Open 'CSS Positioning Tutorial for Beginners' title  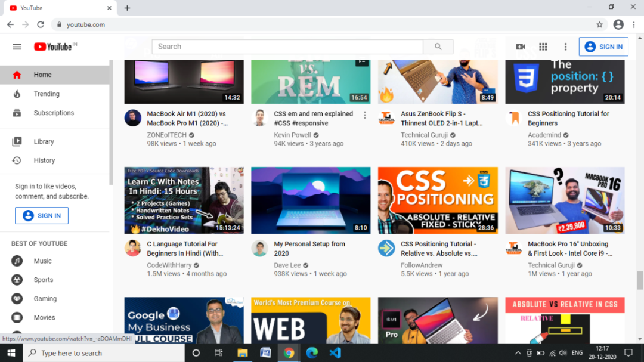coord(568,118)
